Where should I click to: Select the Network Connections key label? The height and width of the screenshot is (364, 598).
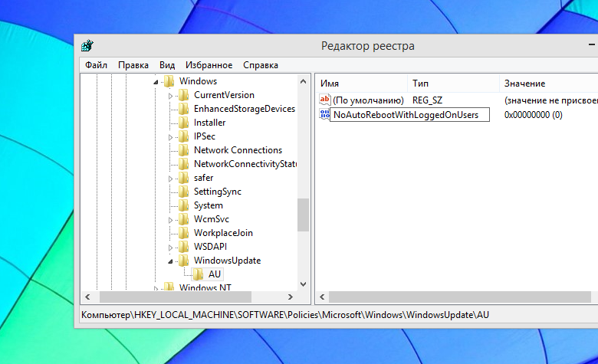click(238, 150)
